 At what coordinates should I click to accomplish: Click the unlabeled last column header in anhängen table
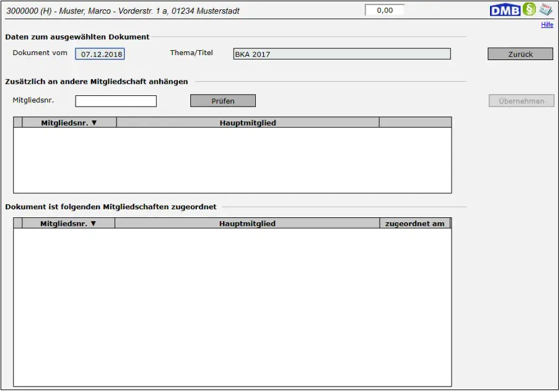tap(415, 123)
